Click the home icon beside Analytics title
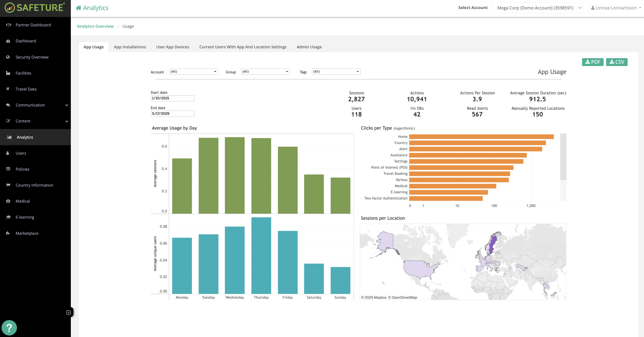 click(79, 8)
